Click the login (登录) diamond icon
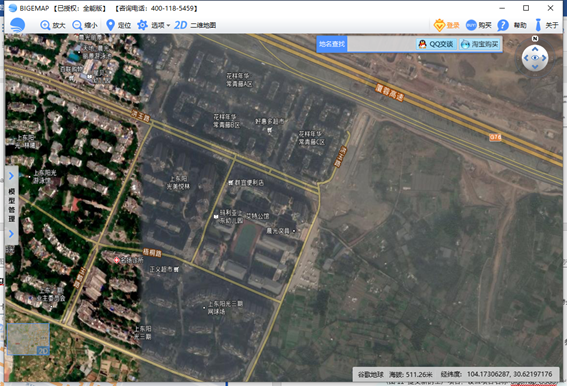The width and height of the screenshot is (567, 386). [439, 25]
